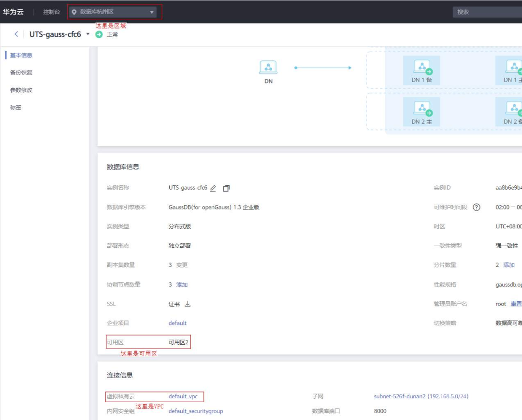Open the 标签 menu item
Screen dimensions: 522x420
pyautogui.click(x=15, y=107)
